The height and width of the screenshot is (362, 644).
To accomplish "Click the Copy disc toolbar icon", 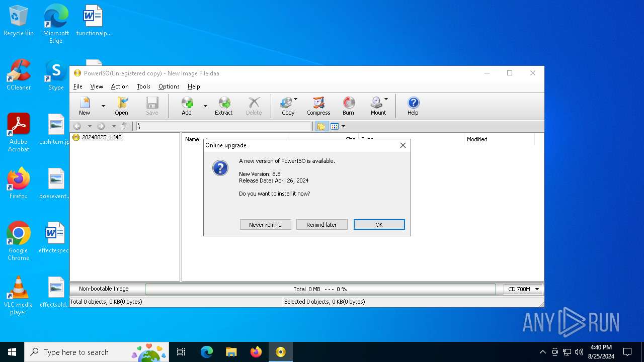I will click(288, 106).
